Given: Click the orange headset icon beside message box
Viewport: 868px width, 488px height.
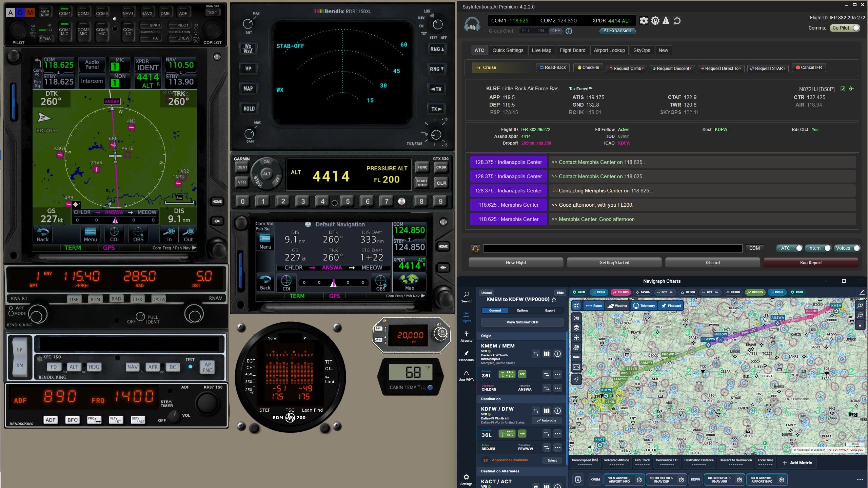Looking at the screenshot, I should click(x=475, y=248).
